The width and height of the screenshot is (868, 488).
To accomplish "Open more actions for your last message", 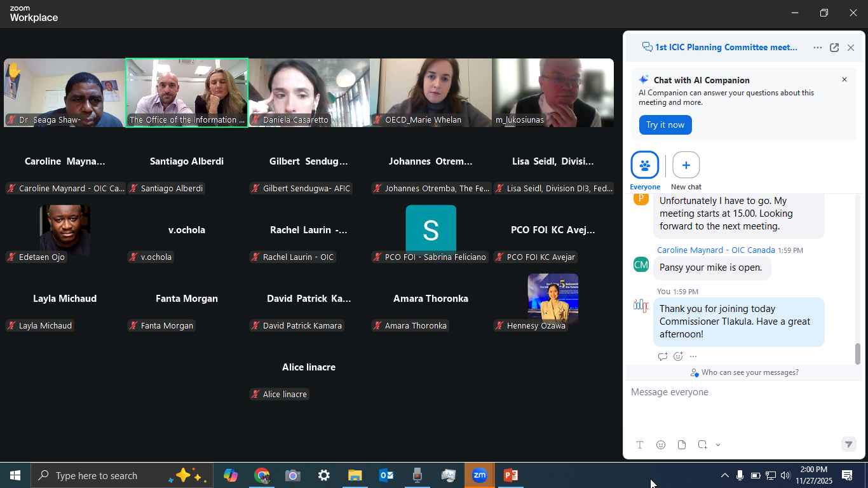I will pyautogui.click(x=693, y=356).
